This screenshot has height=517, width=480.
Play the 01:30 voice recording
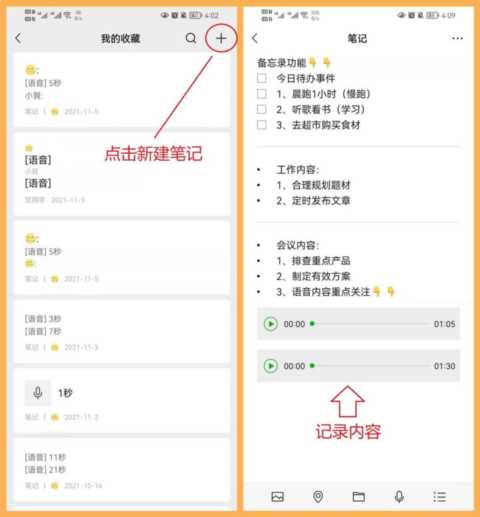coord(271,366)
